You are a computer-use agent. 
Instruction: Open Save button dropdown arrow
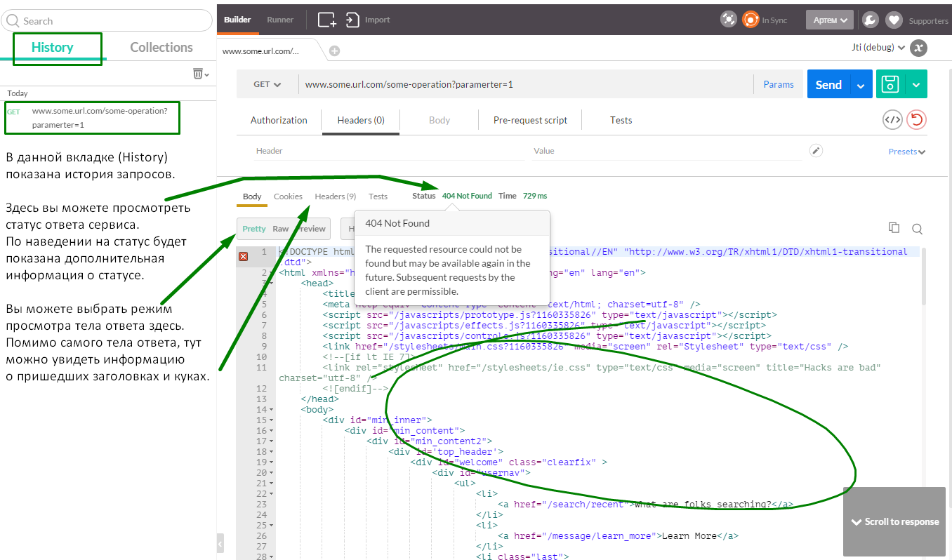[x=915, y=84]
